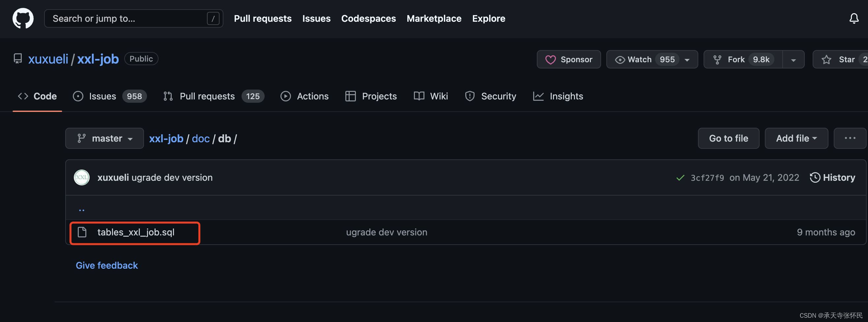868x322 pixels.
Task: Open xxl-job in the breadcrumb path
Action: (166, 138)
